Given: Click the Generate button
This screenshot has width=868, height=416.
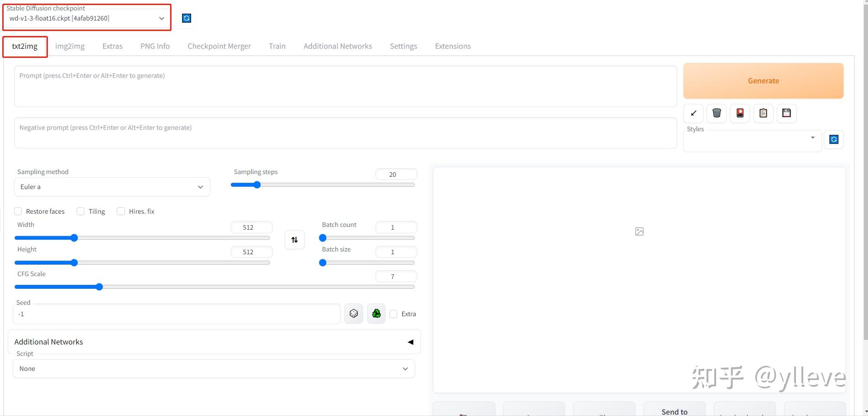Looking at the screenshot, I should (764, 81).
